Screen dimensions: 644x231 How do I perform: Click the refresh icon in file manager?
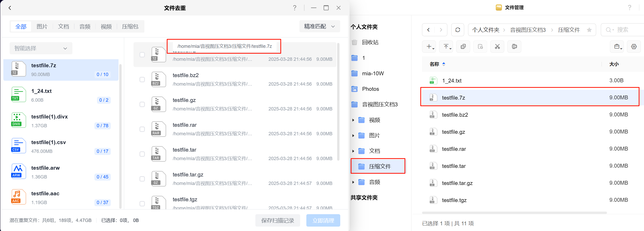point(457,30)
